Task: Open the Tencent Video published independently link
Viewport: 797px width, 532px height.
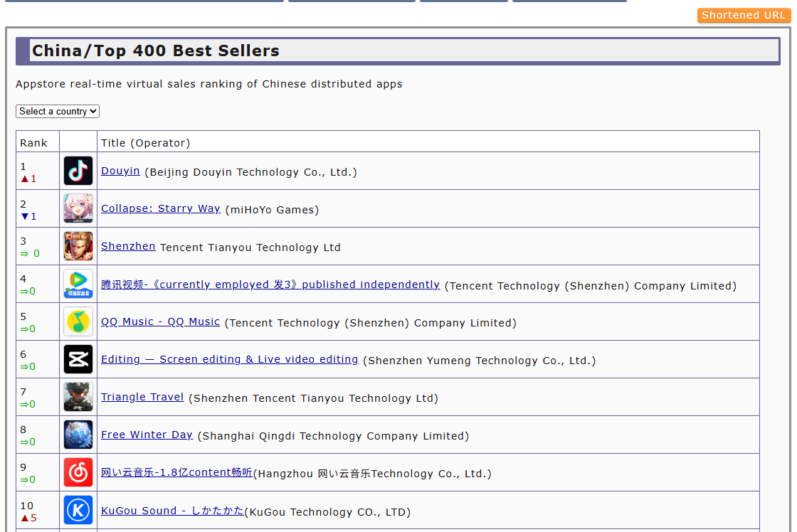Action: [270, 284]
